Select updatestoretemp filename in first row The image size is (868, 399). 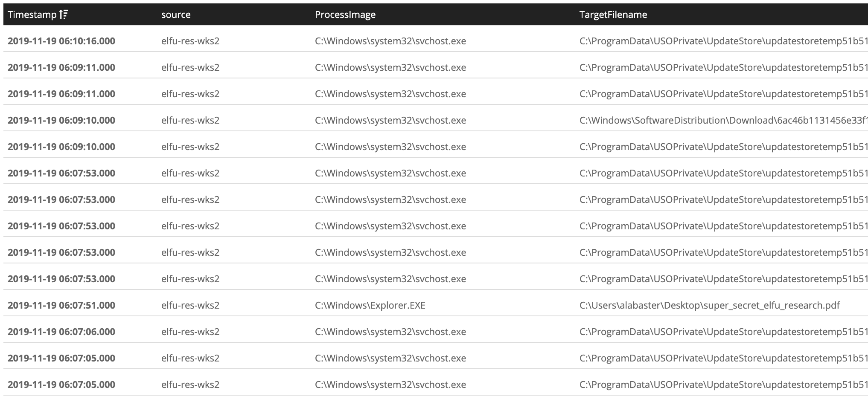point(724,41)
